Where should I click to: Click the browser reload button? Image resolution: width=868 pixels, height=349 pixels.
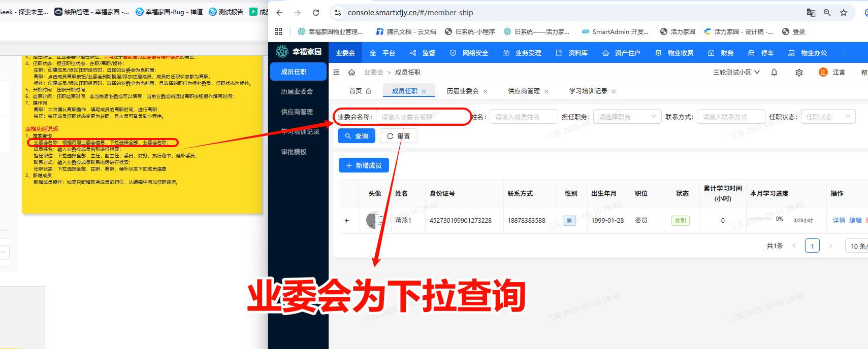click(316, 13)
